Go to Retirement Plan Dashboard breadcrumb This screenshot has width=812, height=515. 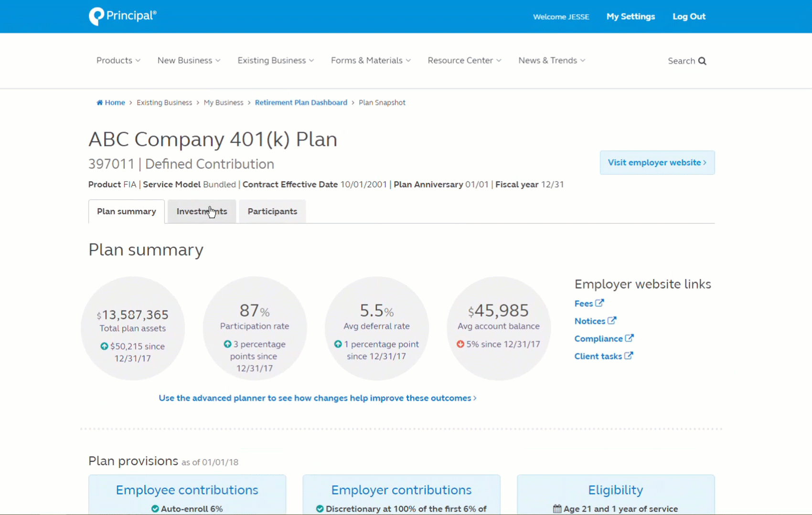coord(301,103)
